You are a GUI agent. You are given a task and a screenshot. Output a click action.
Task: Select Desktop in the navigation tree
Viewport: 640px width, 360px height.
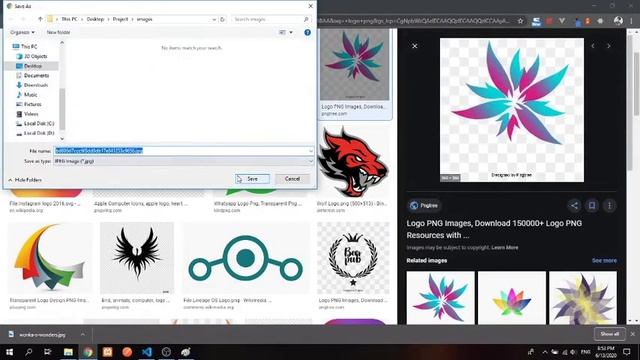coord(33,66)
